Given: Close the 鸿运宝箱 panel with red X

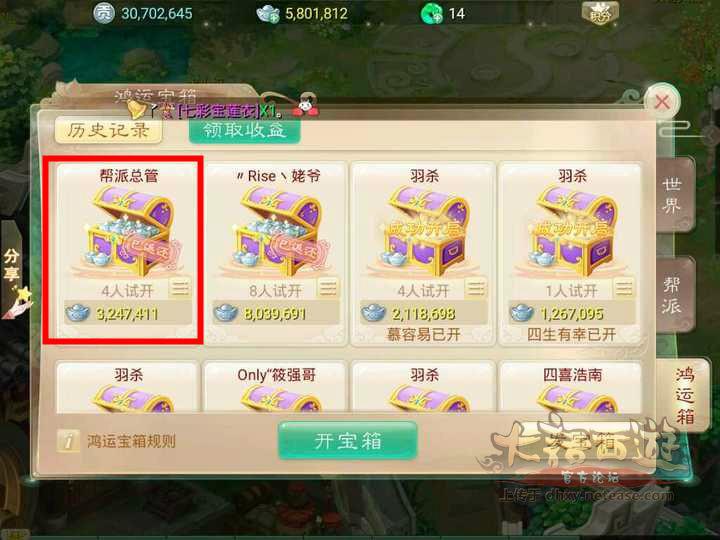Looking at the screenshot, I should click(x=662, y=102).
